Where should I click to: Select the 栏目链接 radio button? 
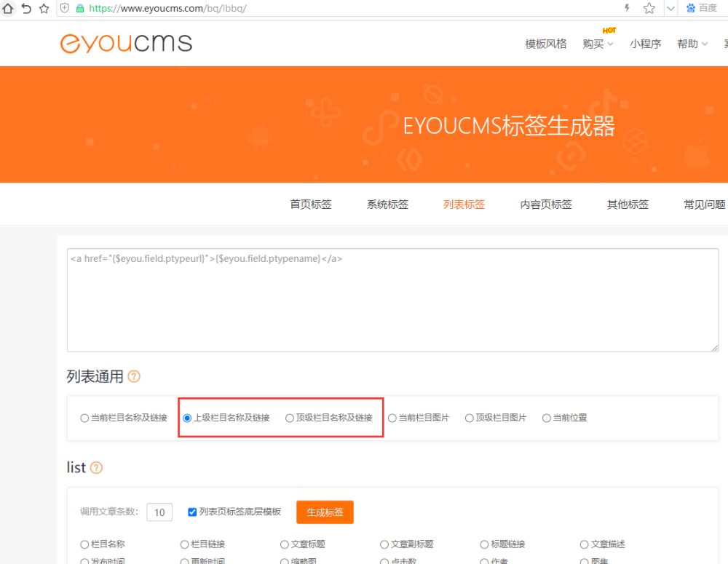coord(184,544)
